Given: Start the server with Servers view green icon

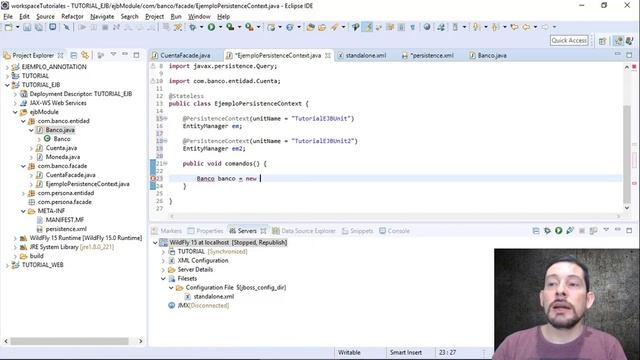Looking at the screenshot, I should point(558,231).
